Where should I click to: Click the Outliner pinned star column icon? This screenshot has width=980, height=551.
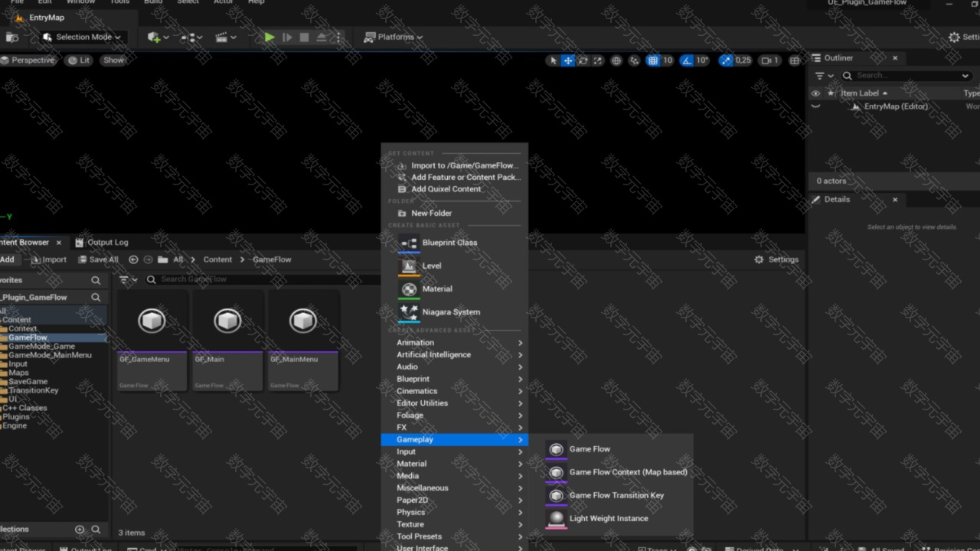(x=831, y=93)
